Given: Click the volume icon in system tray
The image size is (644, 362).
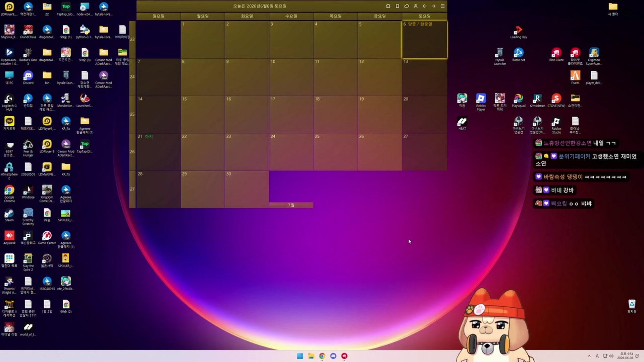Looking at the screenshot, I should (x=611, y=356).
